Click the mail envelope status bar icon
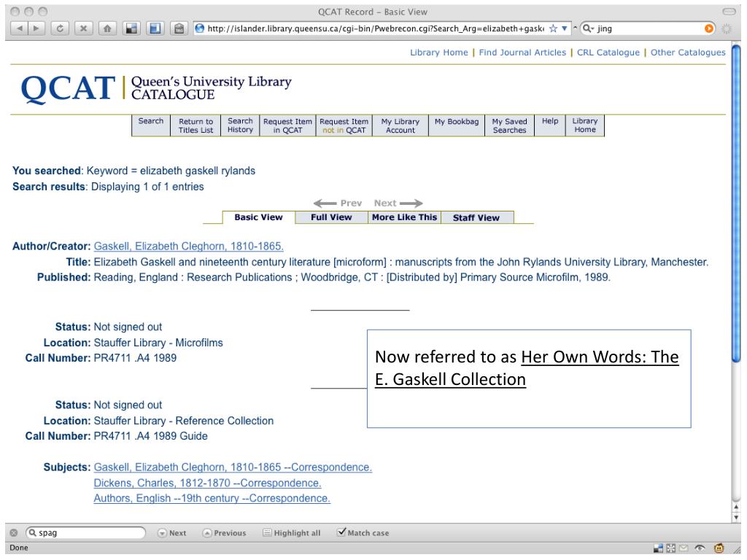 (684, 548)
